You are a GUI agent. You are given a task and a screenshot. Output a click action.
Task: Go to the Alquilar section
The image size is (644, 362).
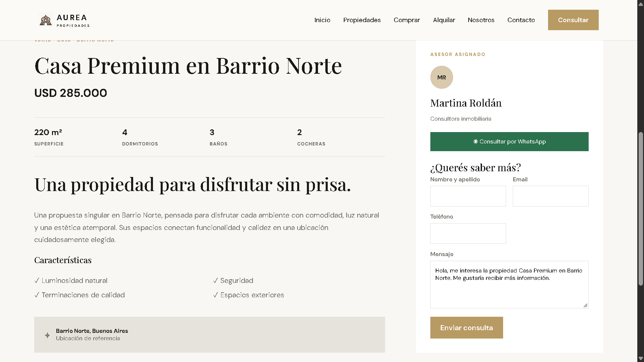pos(444,20)
